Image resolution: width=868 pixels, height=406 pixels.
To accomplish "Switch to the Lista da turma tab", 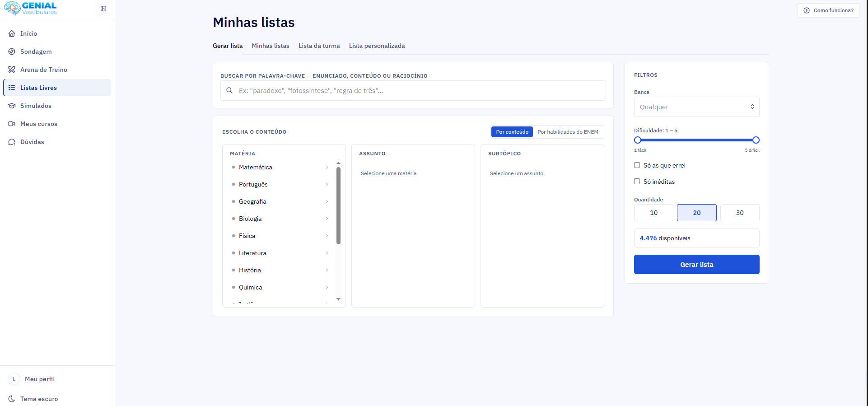I will coord(319,46).
